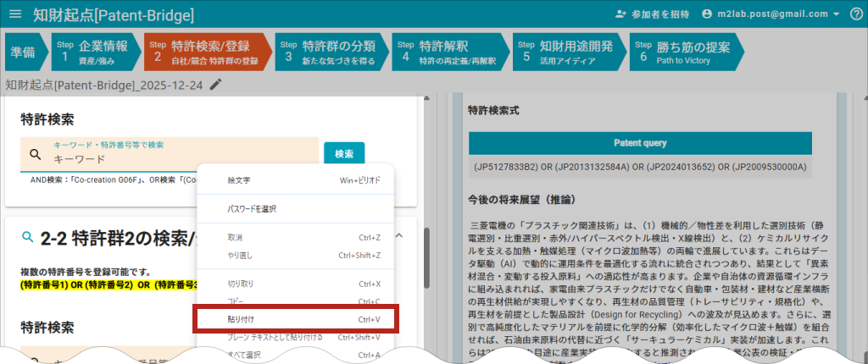Image resolution: width=868 pixels, height=364 pixels.
Task: Click the invite participants icon
Action: tap(620, 14)
